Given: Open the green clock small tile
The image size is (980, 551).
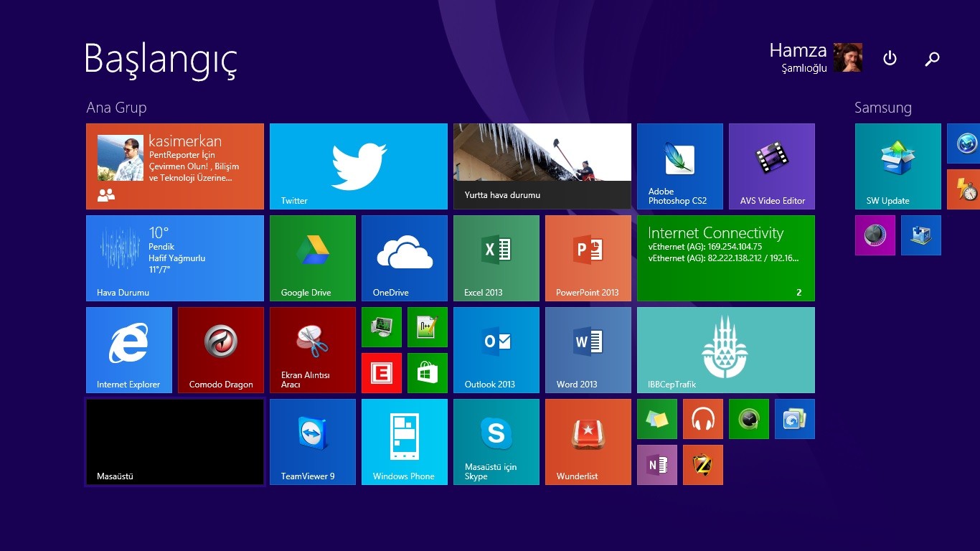Looking at the screenshot, I should pos(749,419).
